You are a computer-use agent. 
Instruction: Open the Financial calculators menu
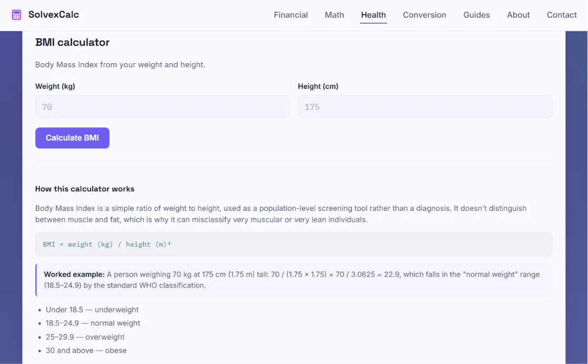tap(291, 15)
